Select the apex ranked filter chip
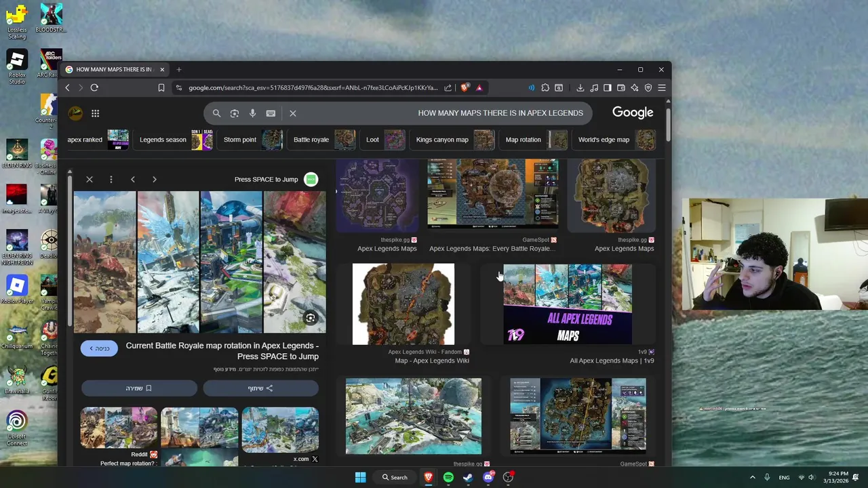The image size is (868, 488). [98, 140]
